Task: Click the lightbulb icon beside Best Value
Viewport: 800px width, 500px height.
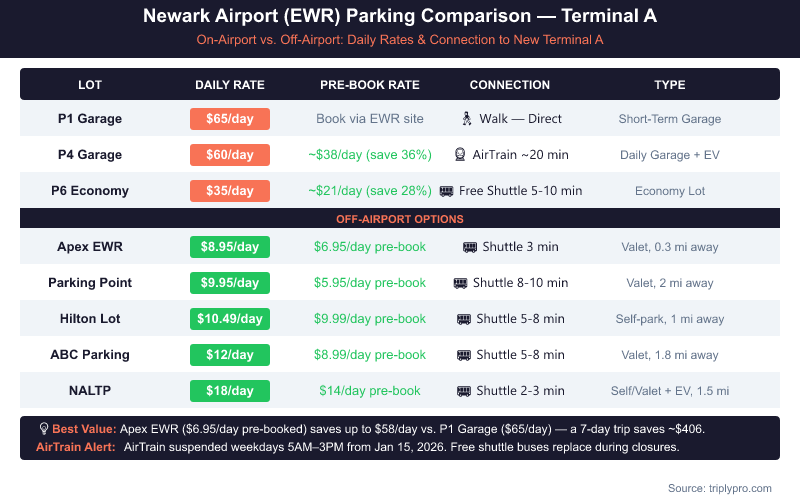Action: 44,429
